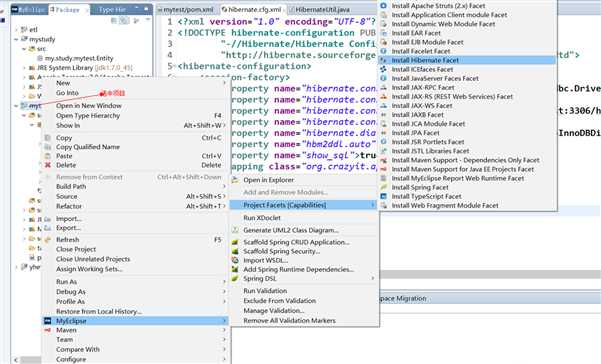Click the Install Spring Facet icon
This screenshot has height=364, width=601.
click(383, 187)
